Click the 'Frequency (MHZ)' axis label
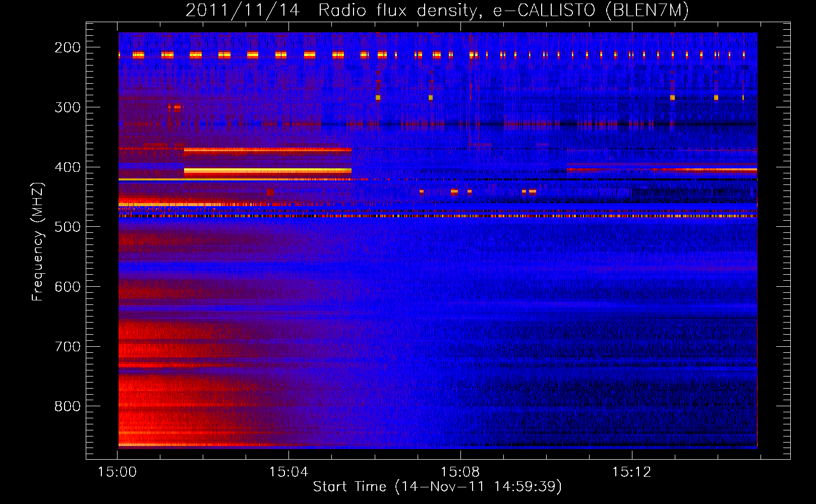Screen dimensions: 816x504 [x=38, y=241]
